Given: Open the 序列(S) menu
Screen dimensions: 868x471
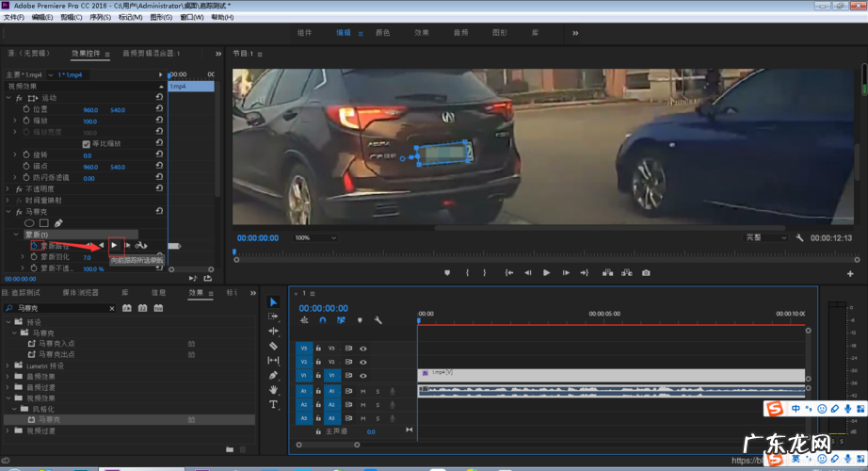Looking at the screenshot, I should pos(100,17).
